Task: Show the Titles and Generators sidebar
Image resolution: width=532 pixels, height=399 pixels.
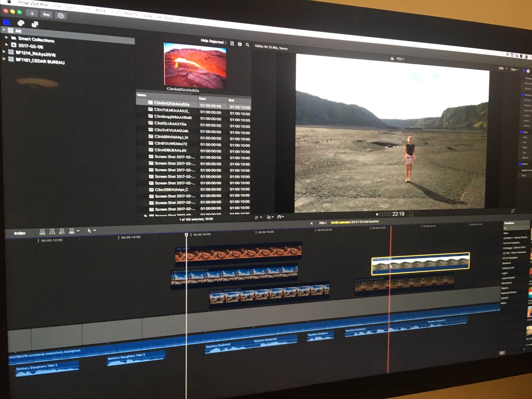Action: click(35, 24)
